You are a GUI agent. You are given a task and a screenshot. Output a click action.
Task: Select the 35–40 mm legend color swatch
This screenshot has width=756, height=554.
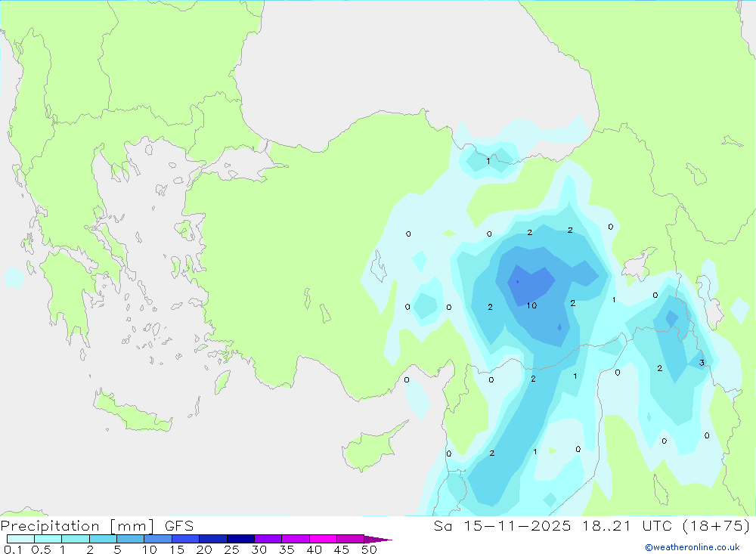[295, 539]
